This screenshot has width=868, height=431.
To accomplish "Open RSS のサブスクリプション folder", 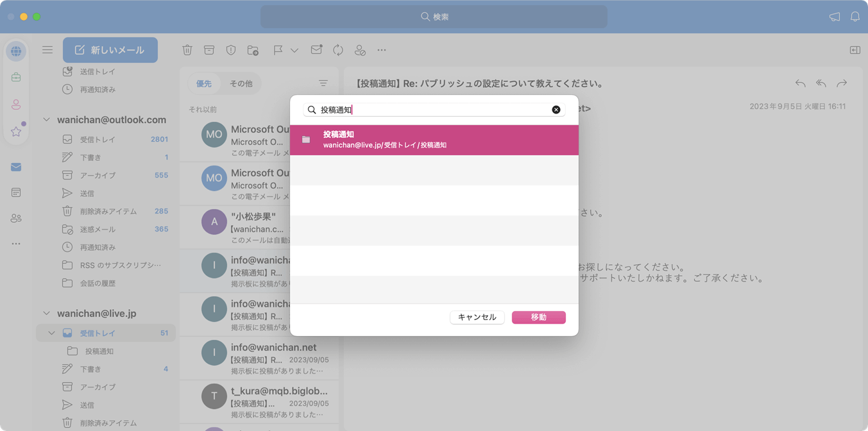I will pos(106,265).
